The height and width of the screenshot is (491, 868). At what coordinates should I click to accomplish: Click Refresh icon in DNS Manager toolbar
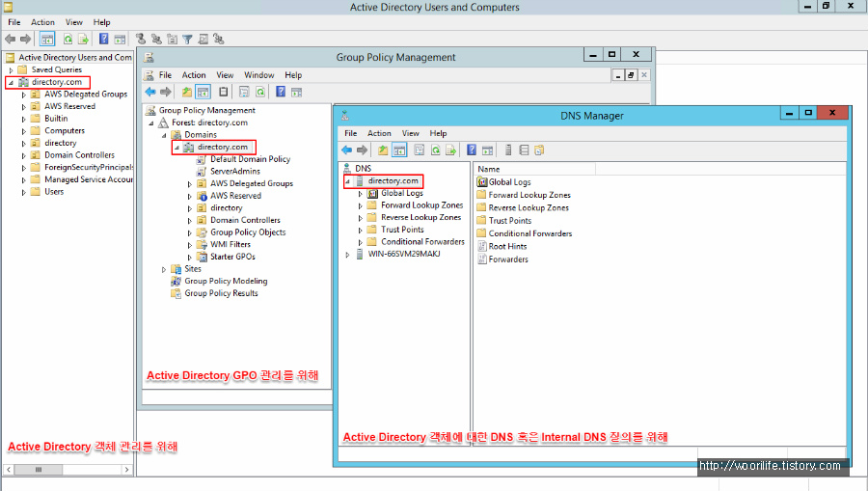436,150
